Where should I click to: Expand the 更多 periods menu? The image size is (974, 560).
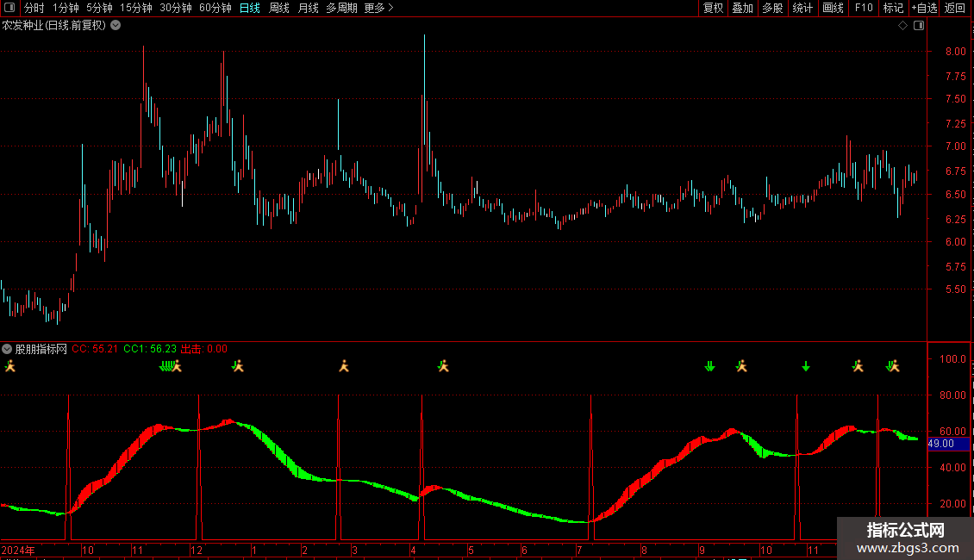(378, 8)
